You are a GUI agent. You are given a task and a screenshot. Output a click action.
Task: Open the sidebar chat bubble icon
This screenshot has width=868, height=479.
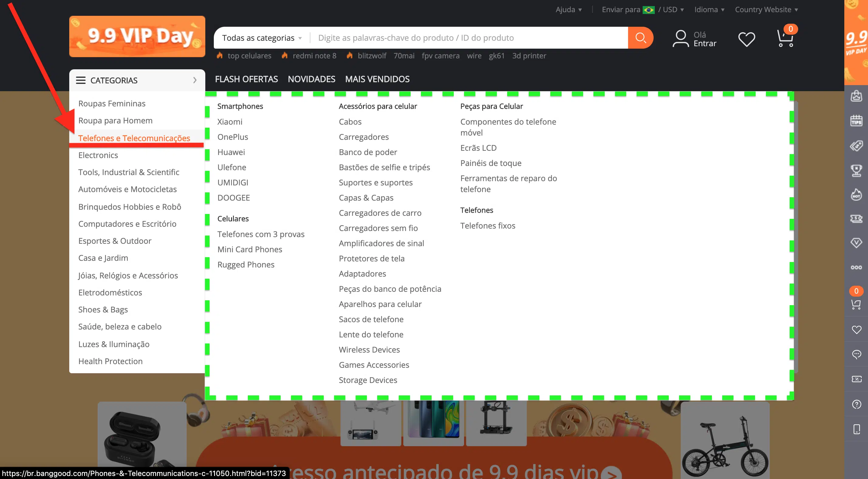pos(856,354)
